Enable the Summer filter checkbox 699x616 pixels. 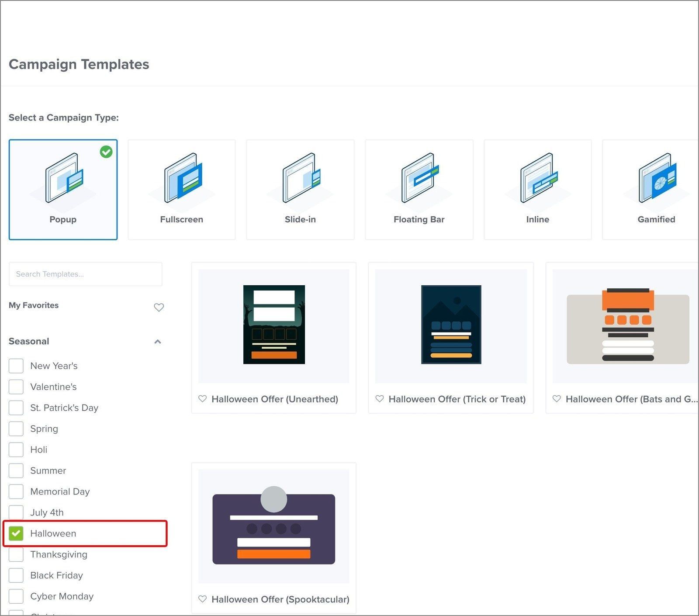tap(16, 471)
